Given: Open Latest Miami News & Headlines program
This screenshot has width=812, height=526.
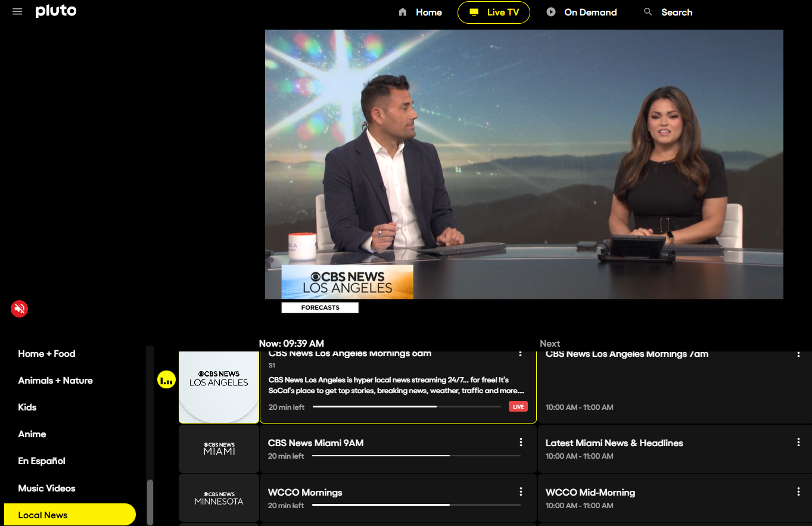Looking at the screenshot, I should [675, 449].
